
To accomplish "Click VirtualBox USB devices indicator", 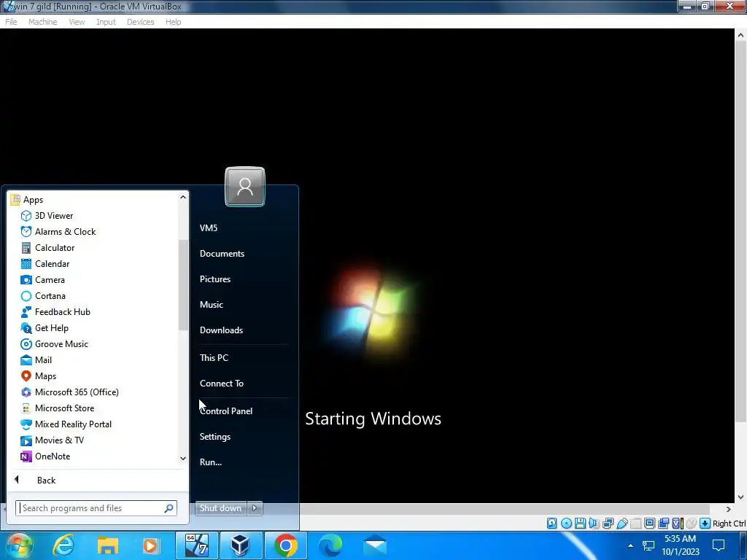I will 622,524.
